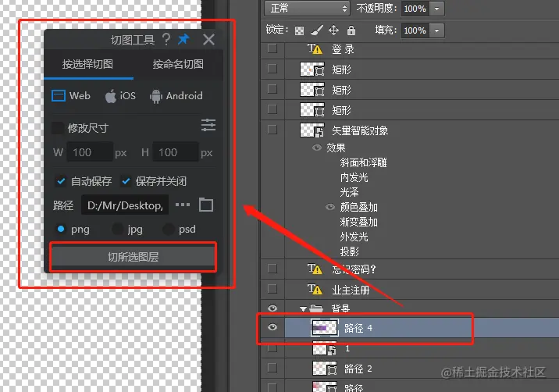Screen dimensions: 559x392
Task: Click the 路径 2 layer thumbnail
Action: [325, 368]
